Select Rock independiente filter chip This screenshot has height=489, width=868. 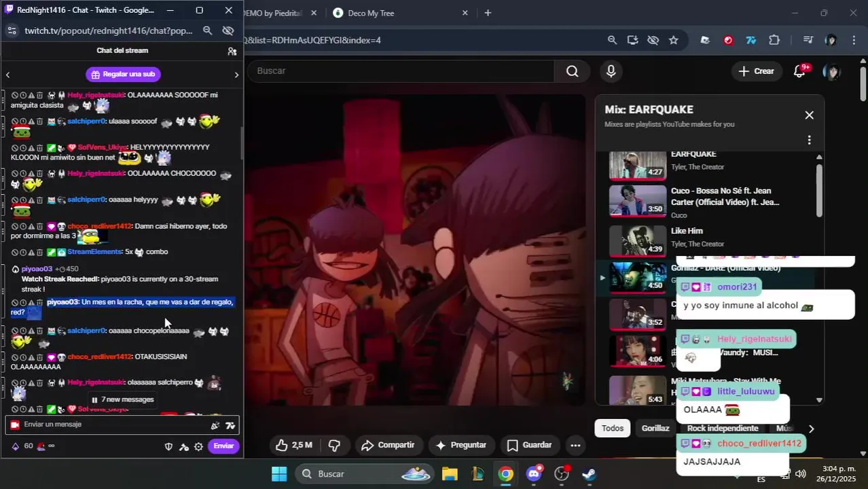[723, 429]
